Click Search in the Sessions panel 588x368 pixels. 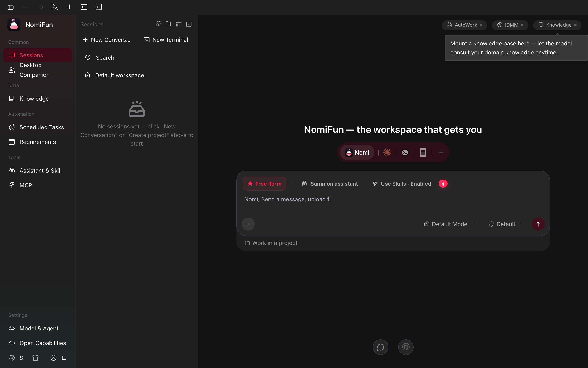point(137,58)
